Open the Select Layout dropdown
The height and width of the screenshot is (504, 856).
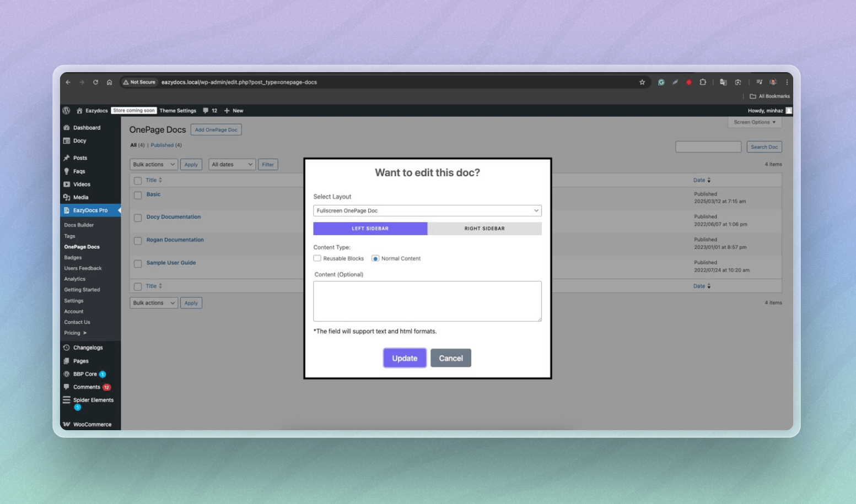[427, 210]
